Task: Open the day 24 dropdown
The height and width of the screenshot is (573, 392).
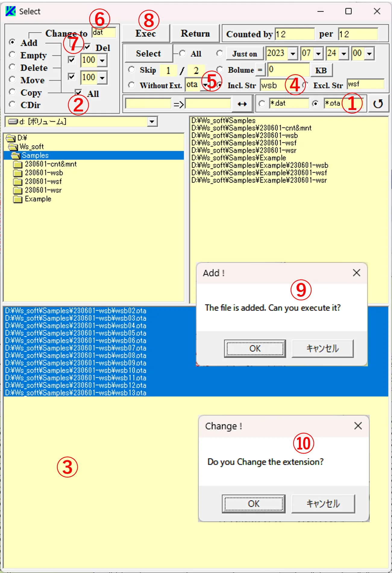Action: (344, 54)
